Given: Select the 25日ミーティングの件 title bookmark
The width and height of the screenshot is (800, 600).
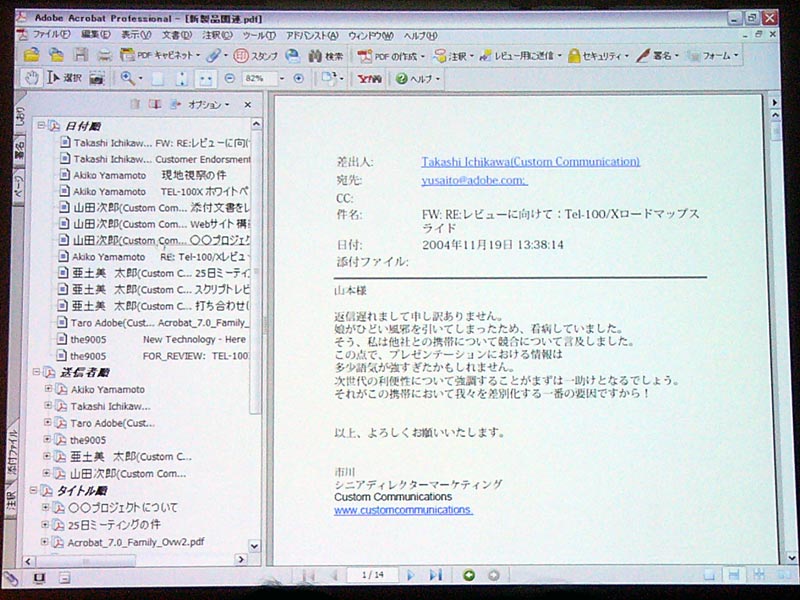Looking at the screenshot, I should [x=114, y=524].
